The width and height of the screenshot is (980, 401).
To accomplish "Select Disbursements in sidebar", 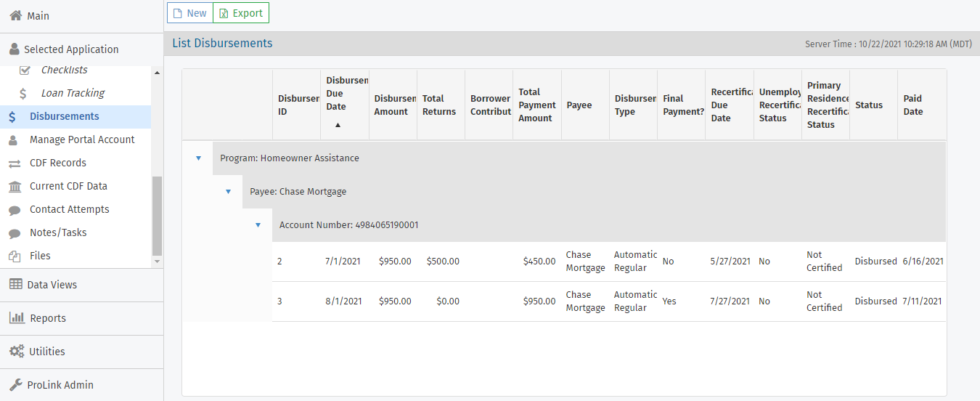I will pos(75,116).
